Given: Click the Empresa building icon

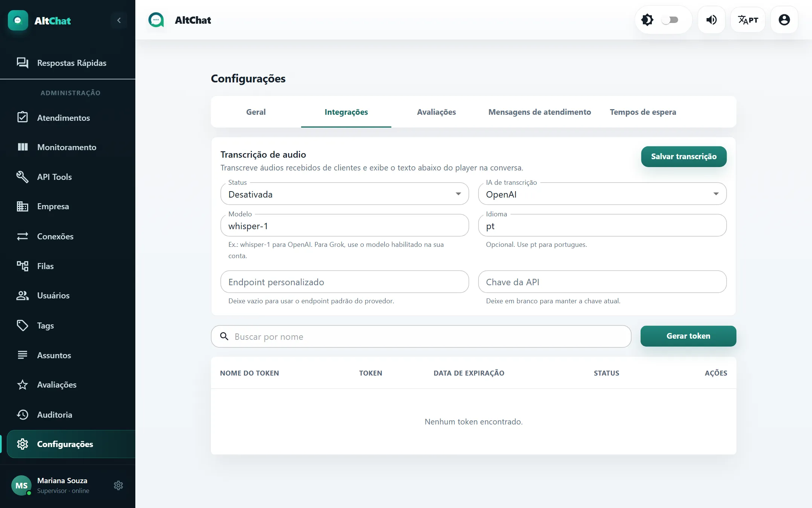Looking at the screenshot, I should pyautogui.click(x=23, y=206).
